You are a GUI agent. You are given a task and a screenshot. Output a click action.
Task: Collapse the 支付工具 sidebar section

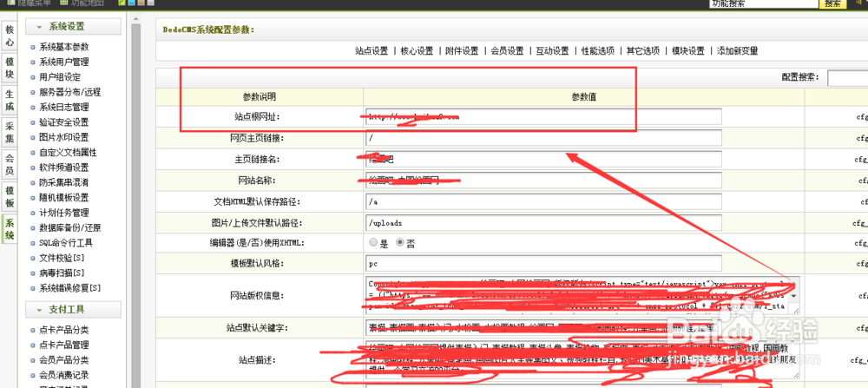pos(73,309)
